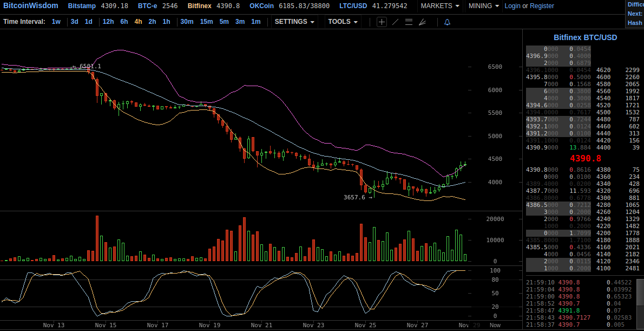Set time interval to 1m
Image resolution: width=644 pixels, height=331 pixels.
(256, 22)
